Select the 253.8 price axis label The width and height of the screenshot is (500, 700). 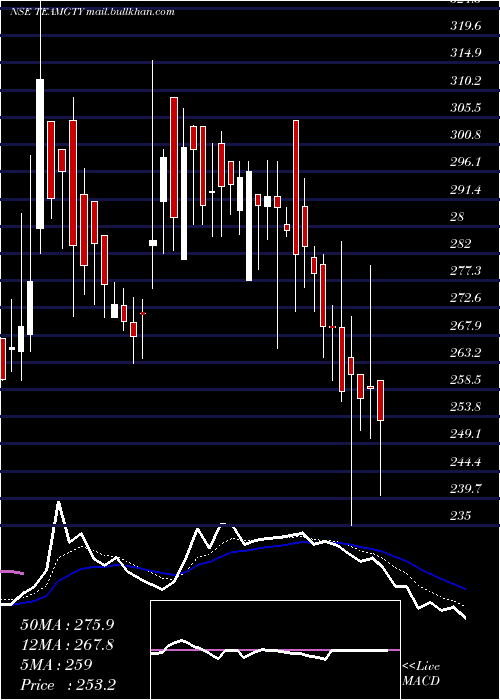466,408
